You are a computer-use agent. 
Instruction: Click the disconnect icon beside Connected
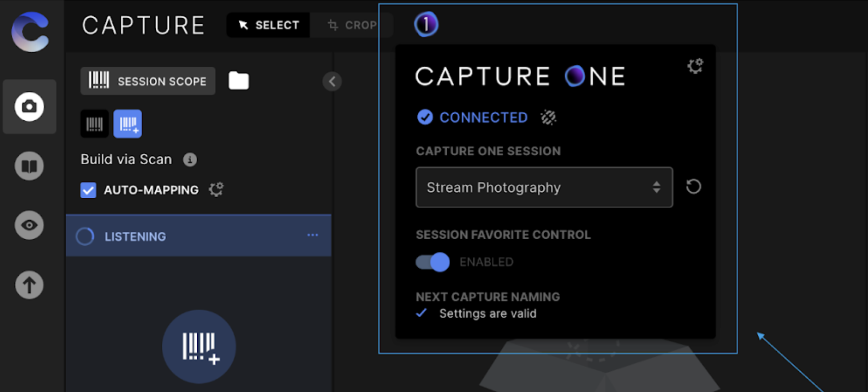(548, 117)
